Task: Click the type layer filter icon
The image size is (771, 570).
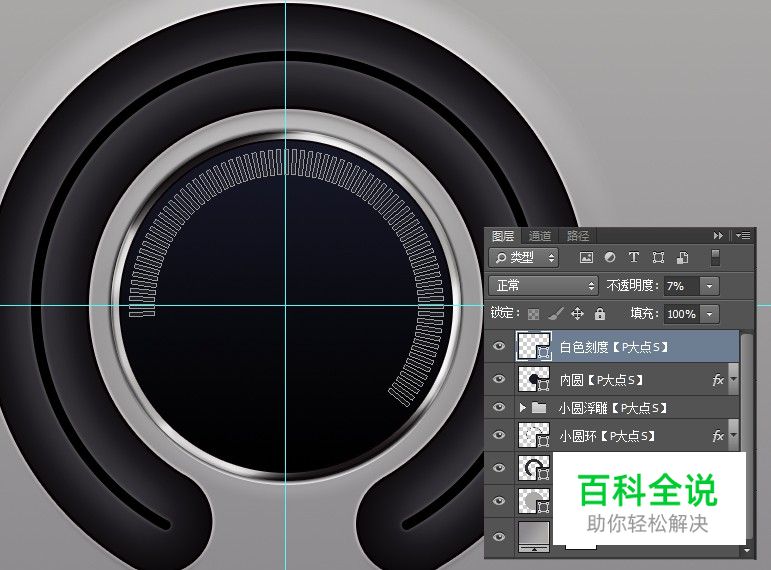Action: click(633, 258)
